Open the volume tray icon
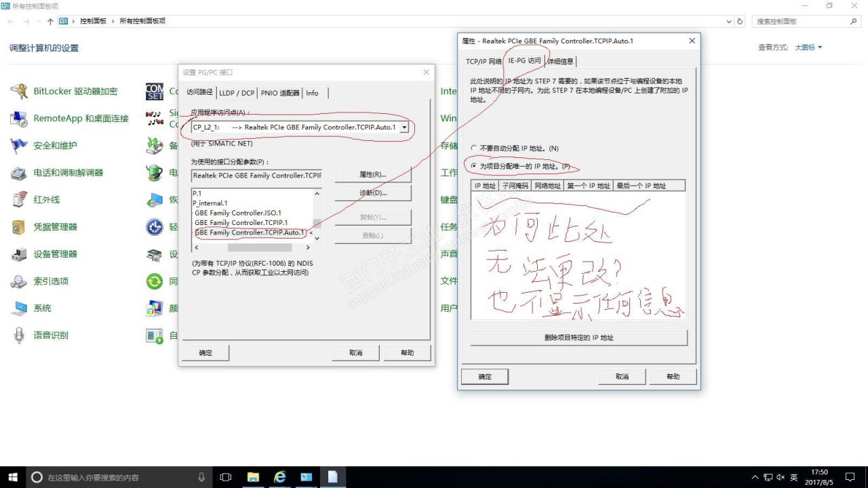Image resolution: width=868 pixels, height=488 pixels. (x=781, y=477)
